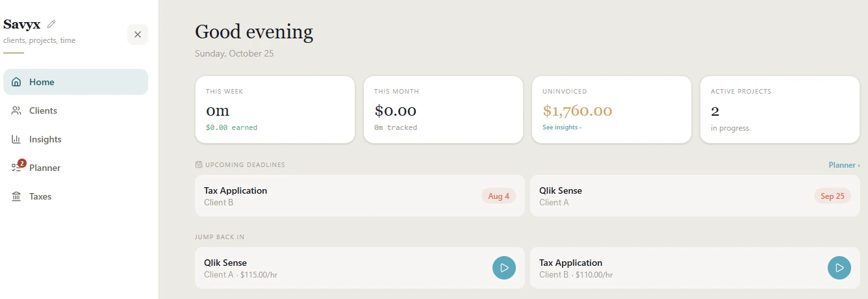Open the Clients menu item
The height and width of the screenshot is (299, 868).
pos(75,110)
